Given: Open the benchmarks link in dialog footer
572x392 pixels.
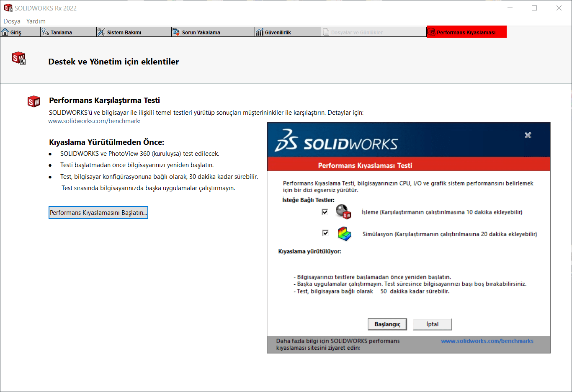Looking at the screenshot, I should 487,341.
